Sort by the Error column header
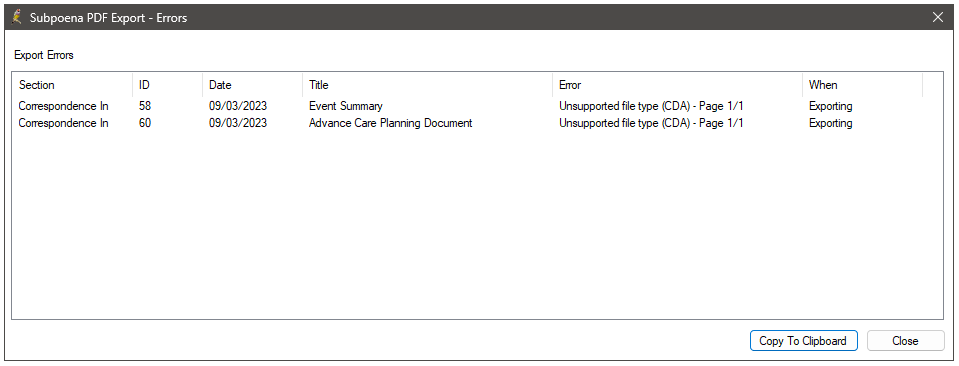 [677, 85]
